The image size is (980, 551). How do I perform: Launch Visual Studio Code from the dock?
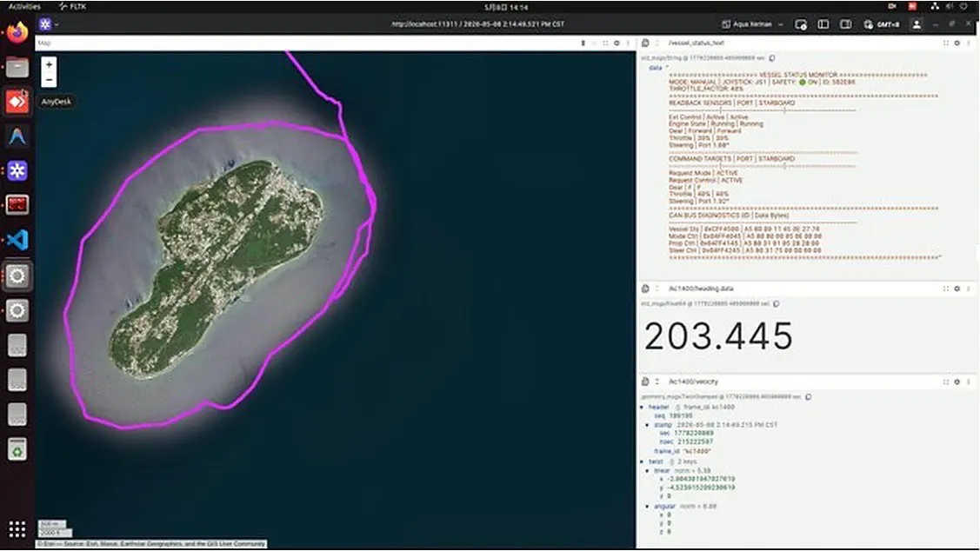[17, 240]
